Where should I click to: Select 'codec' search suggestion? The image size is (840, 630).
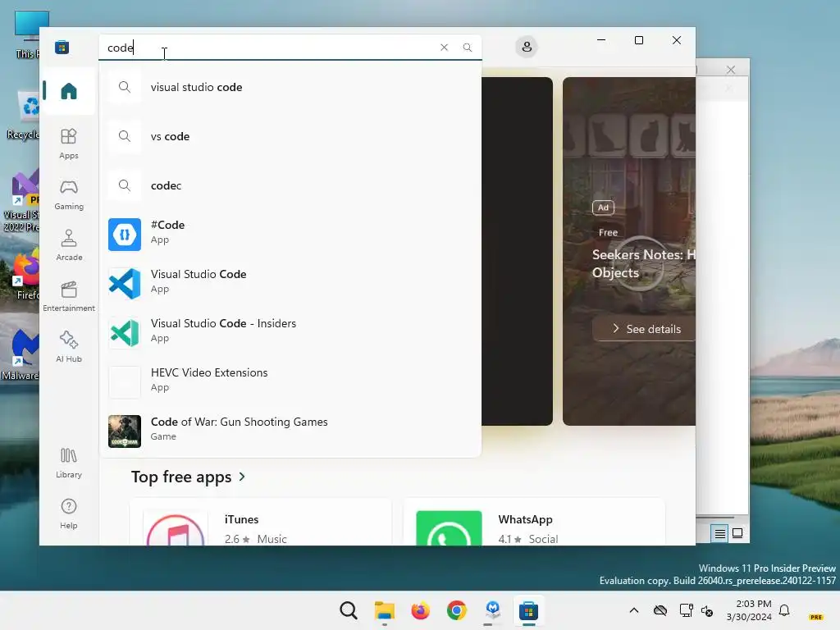pyautogui.click(x=290, y=185)
